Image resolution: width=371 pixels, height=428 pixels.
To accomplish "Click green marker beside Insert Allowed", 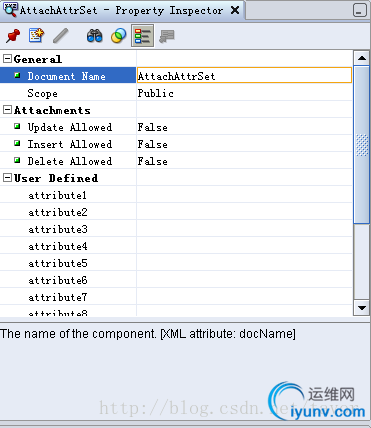I will click(17, 143).
